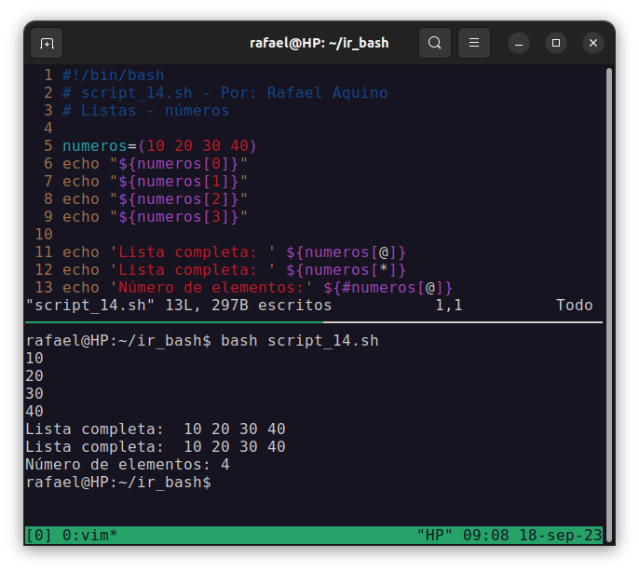Click the empty line number 10
The image size is (639, 572).
coord(44,234)
